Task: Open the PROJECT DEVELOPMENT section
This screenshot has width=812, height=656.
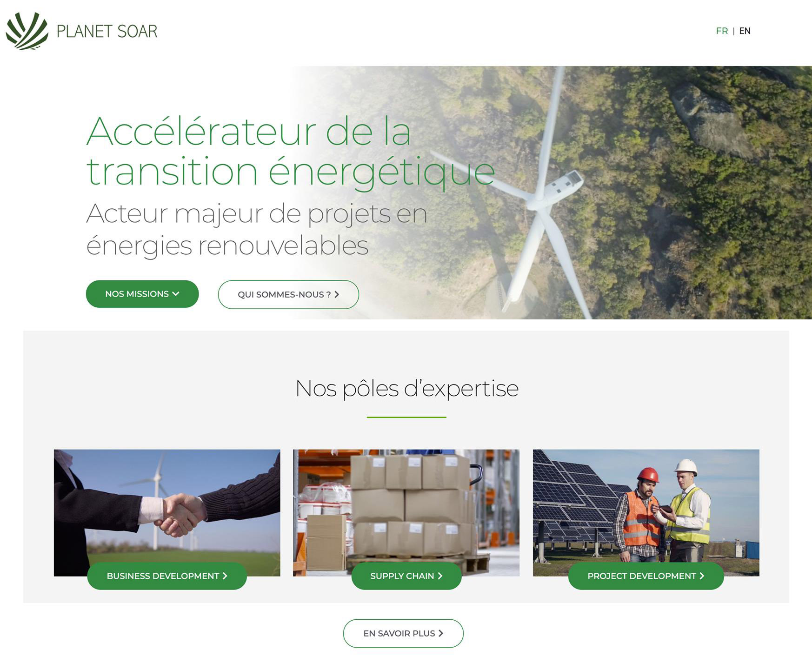Action: click(646, 576)
